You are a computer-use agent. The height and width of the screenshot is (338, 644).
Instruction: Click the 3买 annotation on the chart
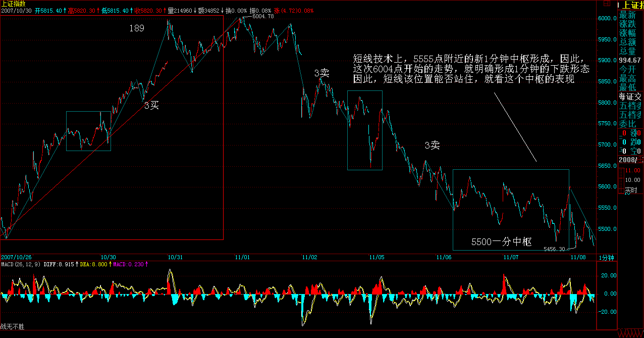click(x=151, y=105)
